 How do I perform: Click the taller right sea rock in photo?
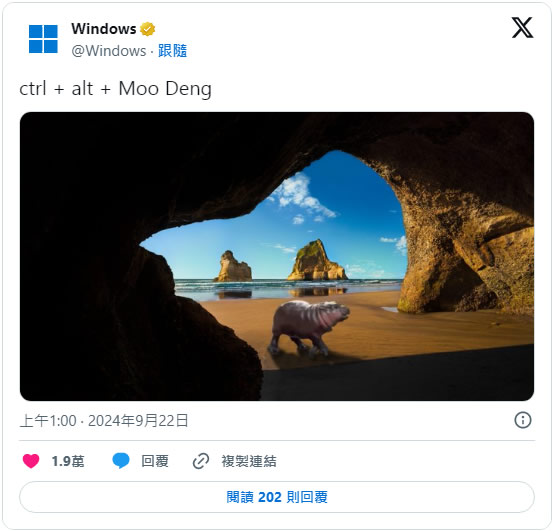click(x=317, y=260)
